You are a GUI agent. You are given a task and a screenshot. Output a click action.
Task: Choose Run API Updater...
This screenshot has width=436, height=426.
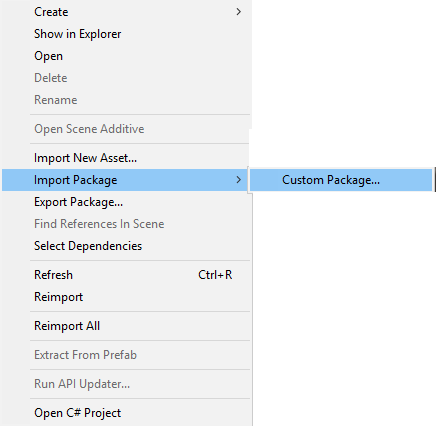[126, 384]
